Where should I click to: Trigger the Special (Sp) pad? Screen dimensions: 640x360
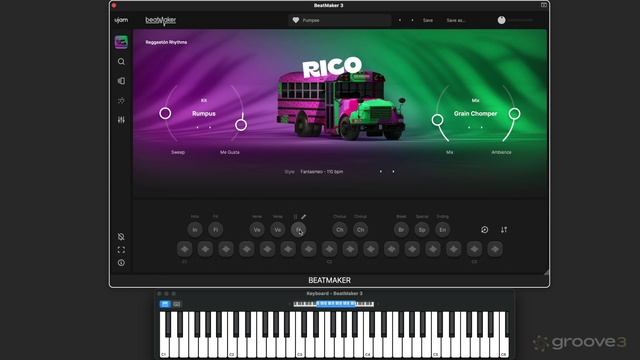click(x=422, y=230)
